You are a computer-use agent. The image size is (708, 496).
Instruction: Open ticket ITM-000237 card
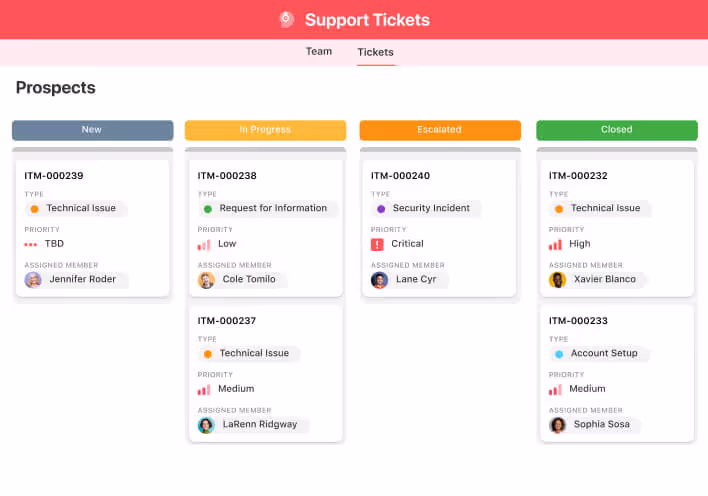click(227, 321)
